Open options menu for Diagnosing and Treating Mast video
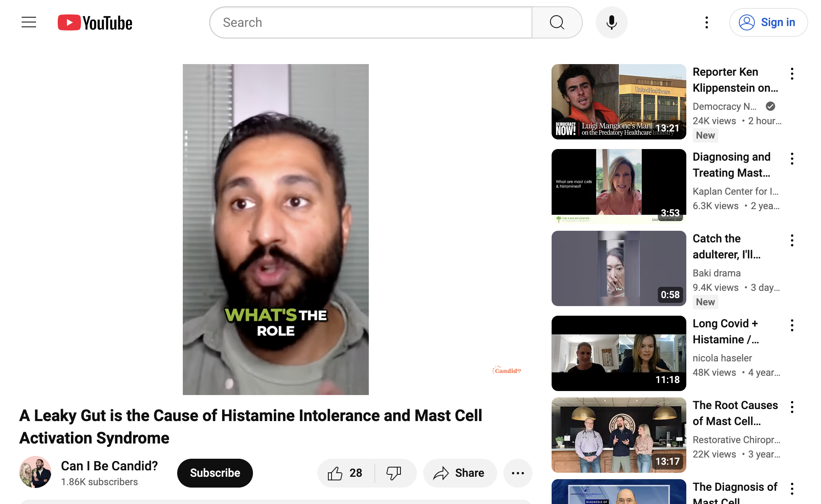 coord(792,159)
